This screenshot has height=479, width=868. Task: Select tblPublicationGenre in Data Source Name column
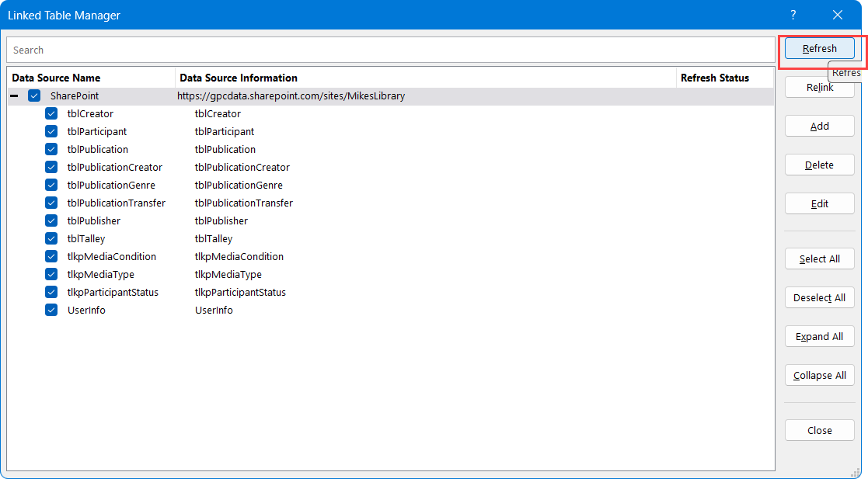tap(111, 185)
